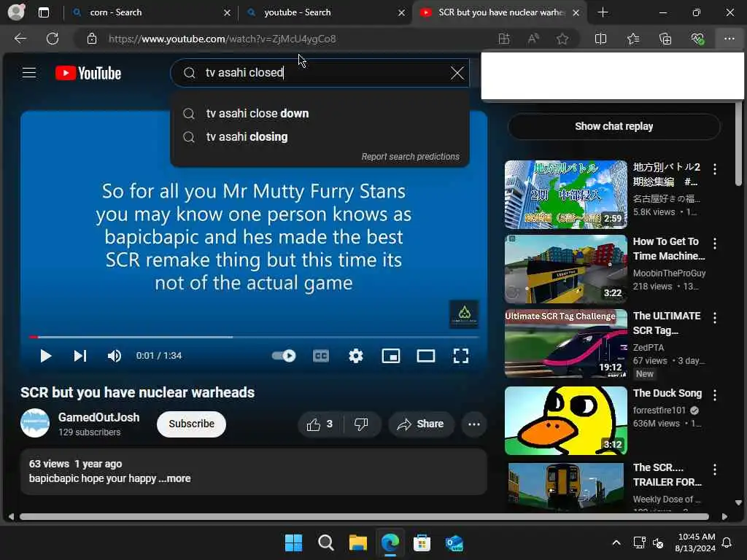This screenshot has height=560, width=747.
Task: Open The ULTIMATE SCR Tag title
Action: [x=667, y=323]
